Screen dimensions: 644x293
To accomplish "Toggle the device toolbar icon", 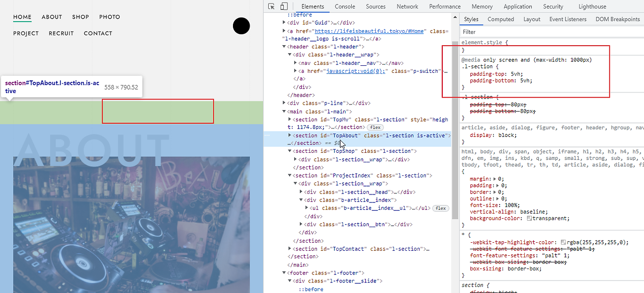I will (284, 7).
